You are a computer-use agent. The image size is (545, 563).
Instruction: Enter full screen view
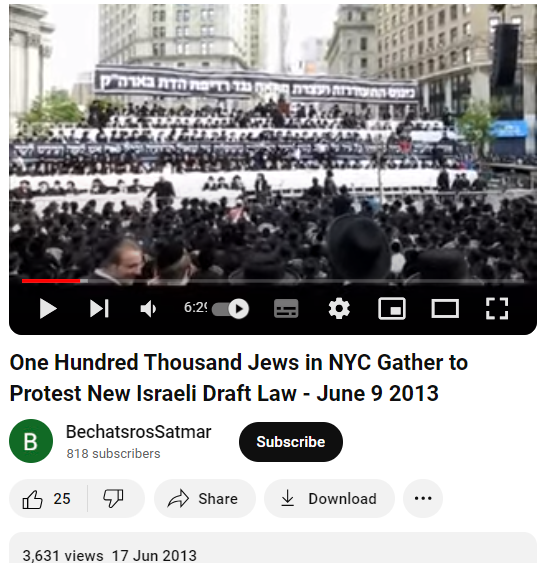click(x=497, y=308)
